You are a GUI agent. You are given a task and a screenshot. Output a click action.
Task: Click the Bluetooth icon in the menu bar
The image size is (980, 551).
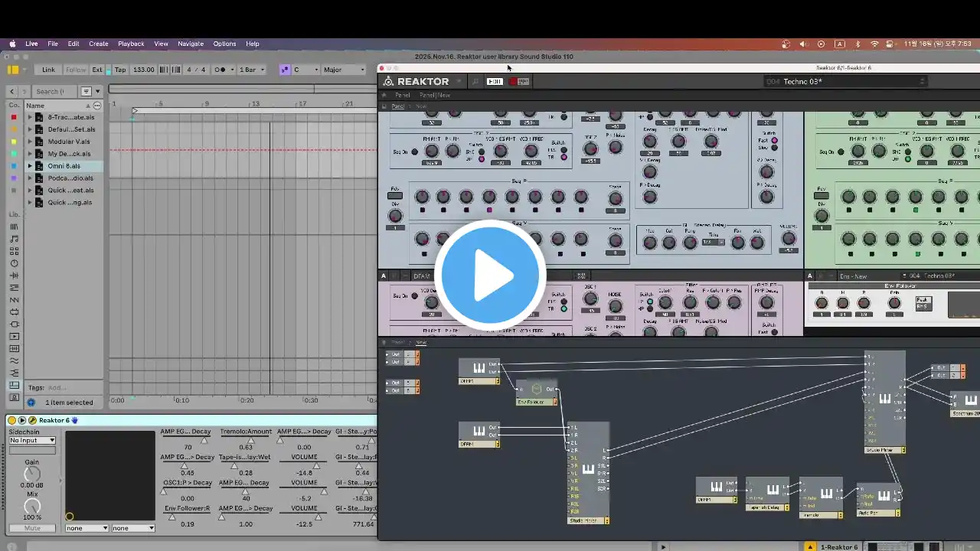pos(857,44)
